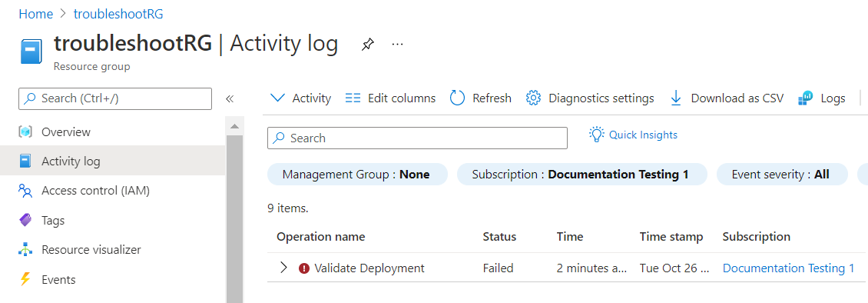Click the Edit columns list icon
Screen dimensions: 868x303
point(353,98)
